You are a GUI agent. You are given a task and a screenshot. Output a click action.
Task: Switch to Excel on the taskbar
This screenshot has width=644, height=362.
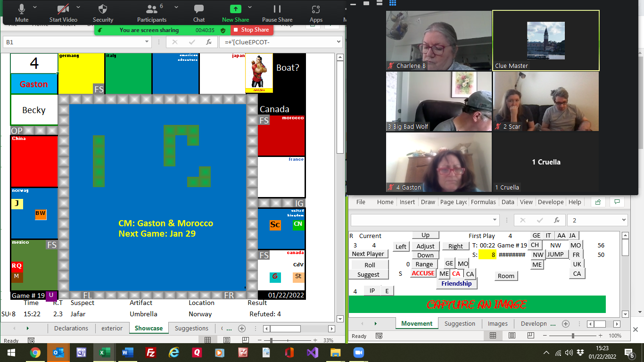point(104,353)
